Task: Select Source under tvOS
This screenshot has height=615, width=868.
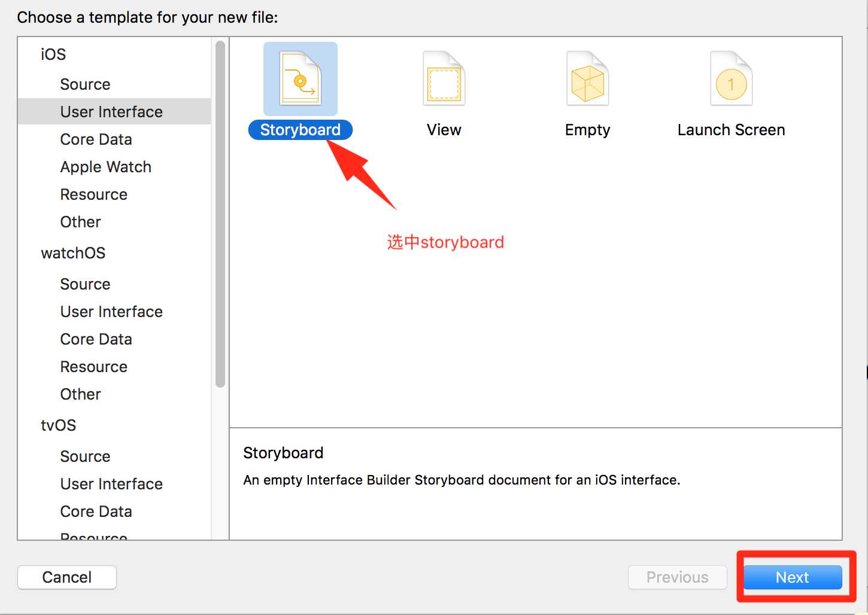Action: point(85,456)
